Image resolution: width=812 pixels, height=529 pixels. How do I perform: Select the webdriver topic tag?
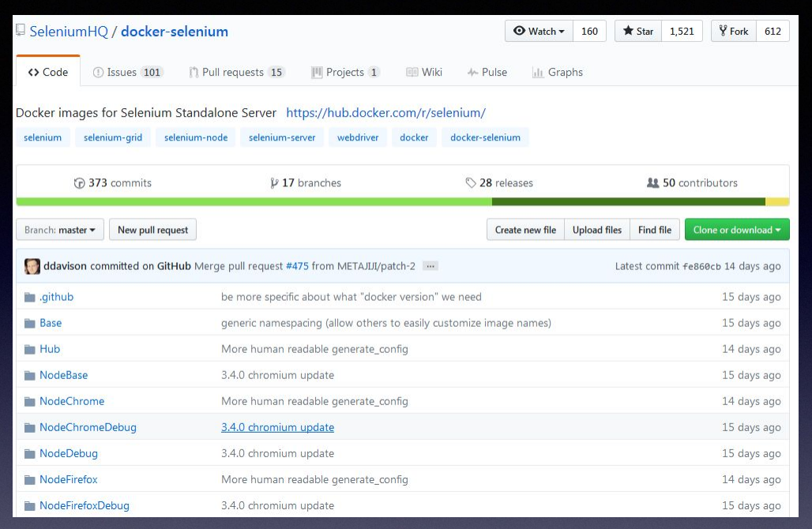tap(358, 137)
